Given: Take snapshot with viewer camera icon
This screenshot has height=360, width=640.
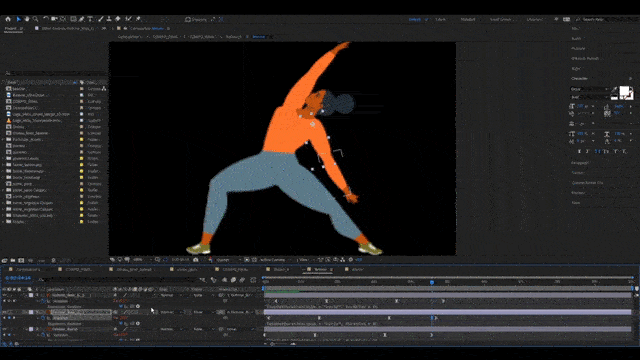Looking at the screenshot, I should (x=196, y=260).
